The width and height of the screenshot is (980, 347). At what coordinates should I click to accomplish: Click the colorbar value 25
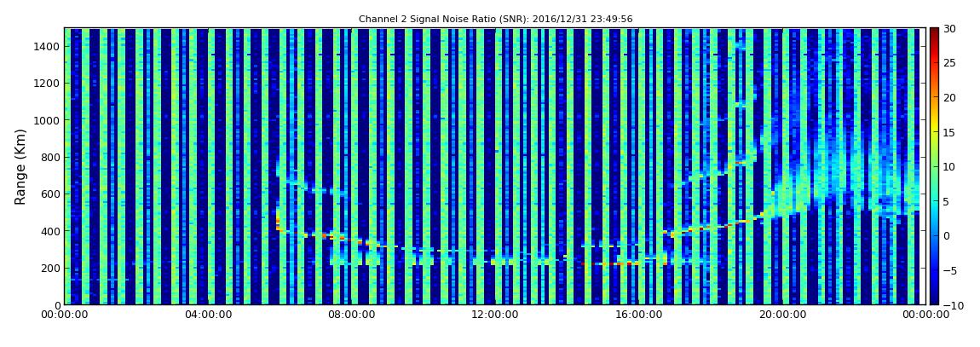pyautogui.click(x=949, y=63)
